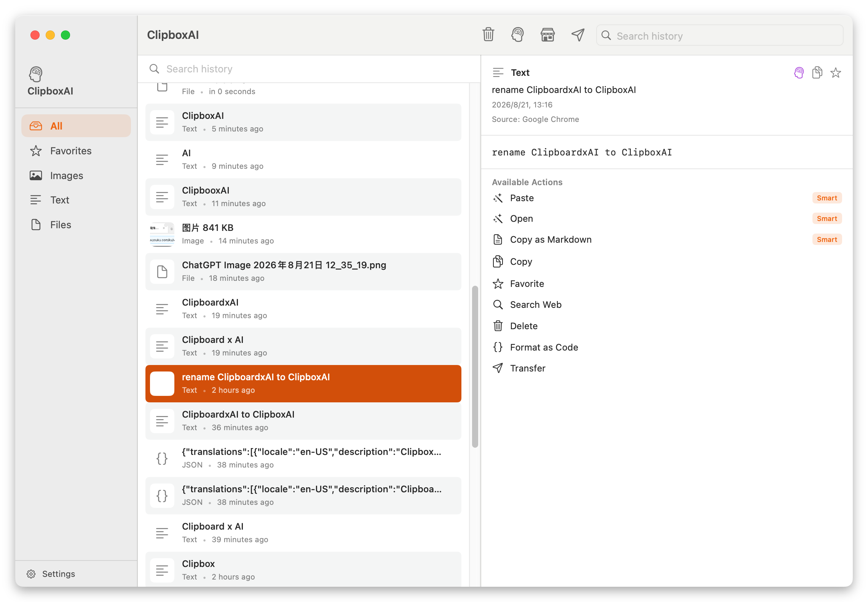Click the Copy as Markdown document icon

tap(498, 239)
